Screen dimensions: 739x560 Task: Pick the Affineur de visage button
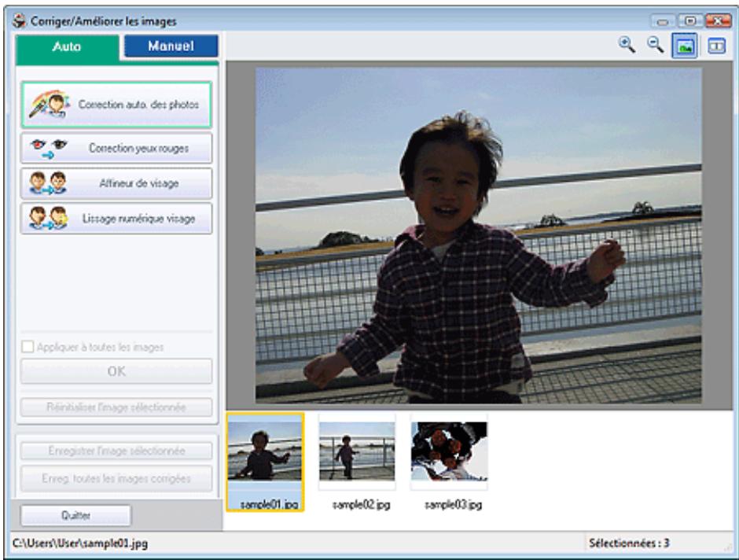pyautogui.click(x=116, y=183)
